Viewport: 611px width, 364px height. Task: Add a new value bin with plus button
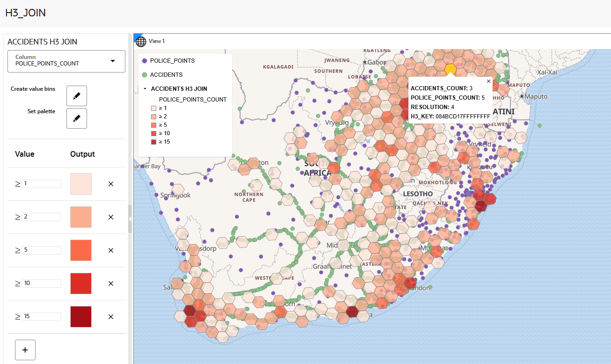click(25, 350)
